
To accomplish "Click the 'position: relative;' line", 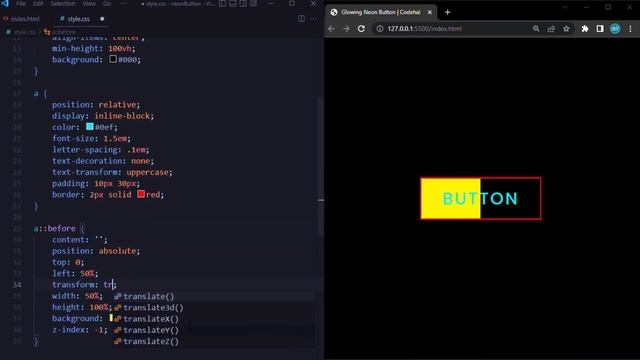I will [96, 104].
